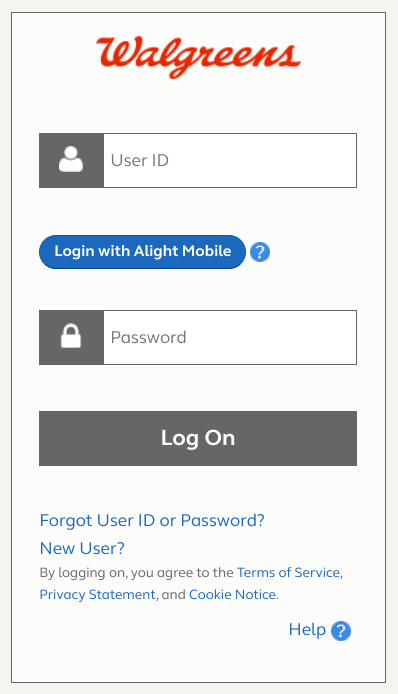Open the Privacy Statement link
398x694 pixels.
click(x=97, y=594)
